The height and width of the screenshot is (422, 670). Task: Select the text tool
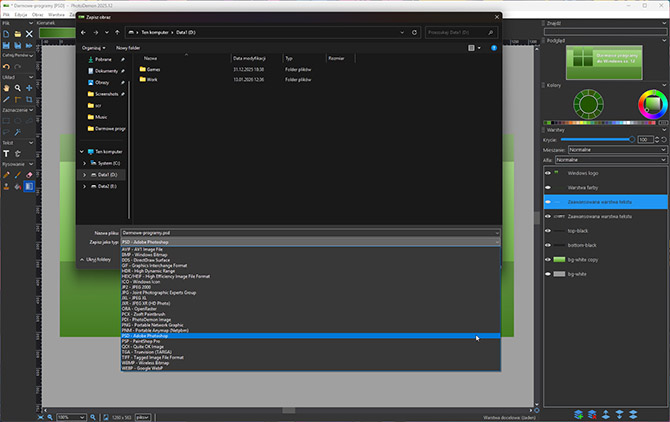click(6, 155)
